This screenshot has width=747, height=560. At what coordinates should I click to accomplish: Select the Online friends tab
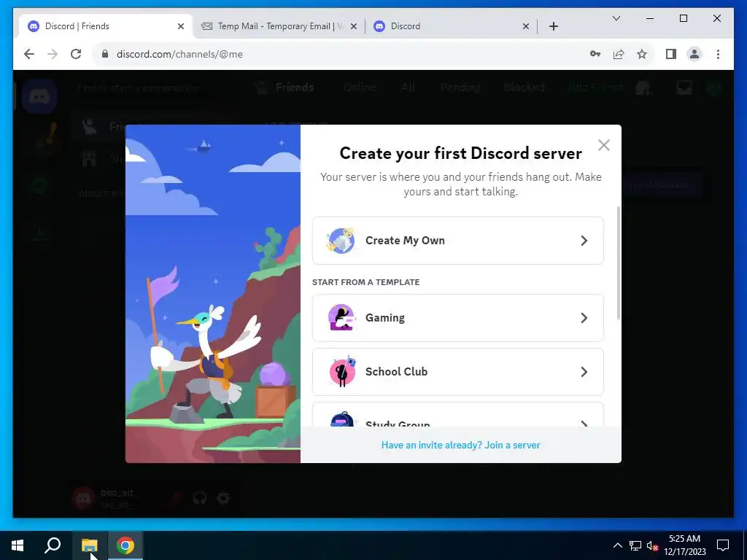pyautogui.click(x=360, y=87)
